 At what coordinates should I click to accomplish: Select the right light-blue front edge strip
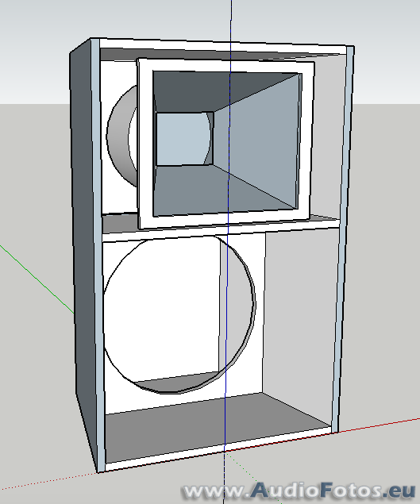point(344,238)
